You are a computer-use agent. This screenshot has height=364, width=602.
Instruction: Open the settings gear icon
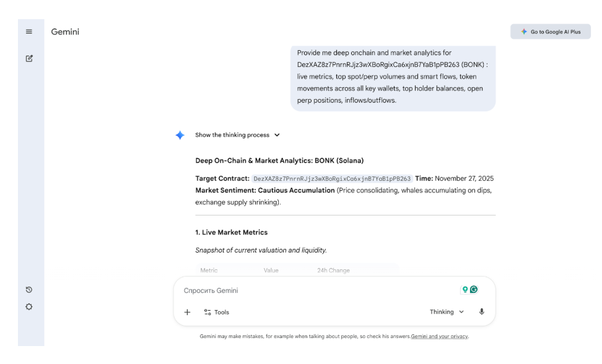tap(28, 307)
